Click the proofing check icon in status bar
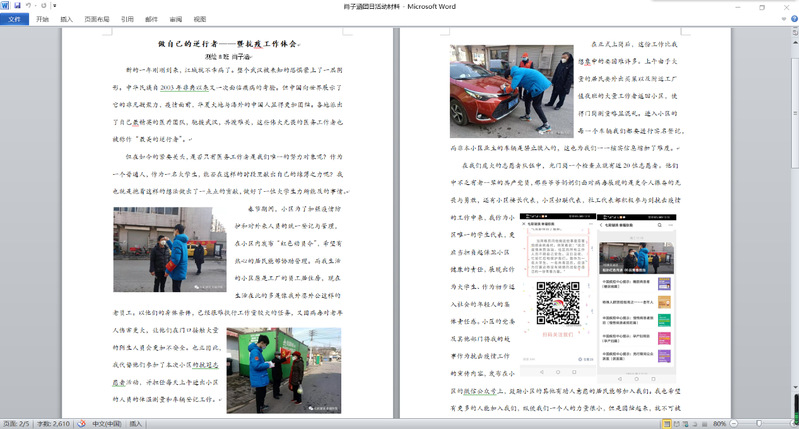 pos(84,424)
